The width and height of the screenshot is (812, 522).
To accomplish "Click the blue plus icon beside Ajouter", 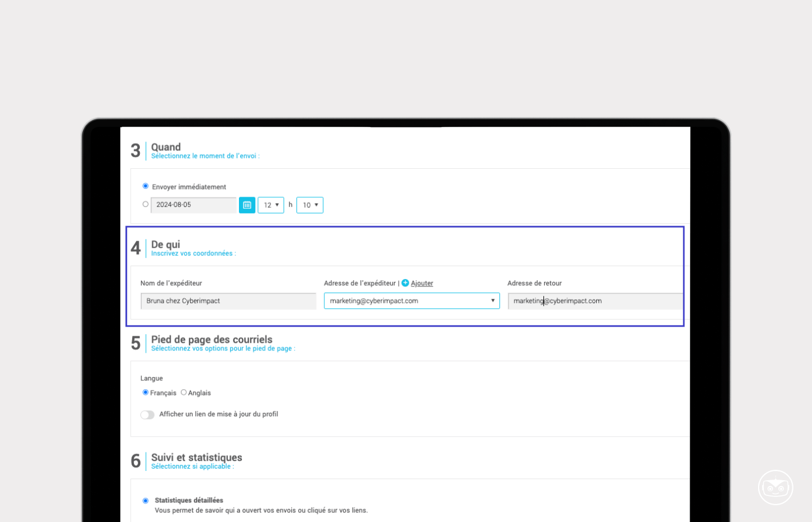I will click(x=405, y=283).
